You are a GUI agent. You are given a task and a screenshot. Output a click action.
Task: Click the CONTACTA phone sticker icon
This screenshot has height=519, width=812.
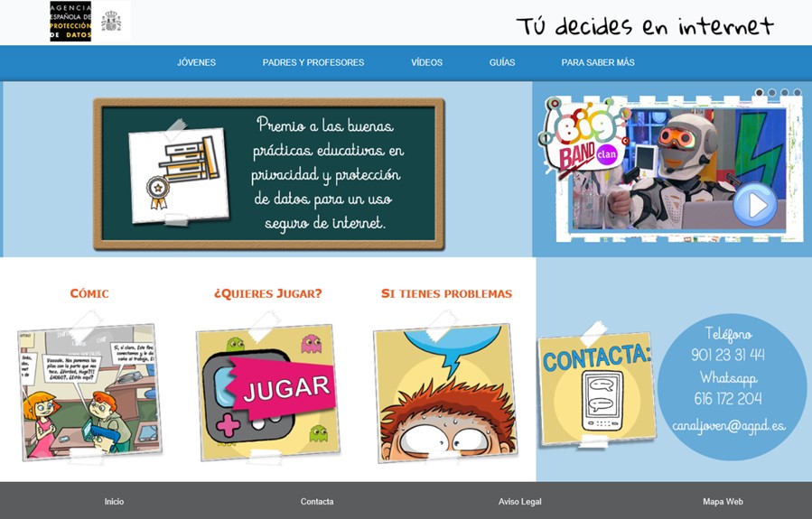point(597,388)
